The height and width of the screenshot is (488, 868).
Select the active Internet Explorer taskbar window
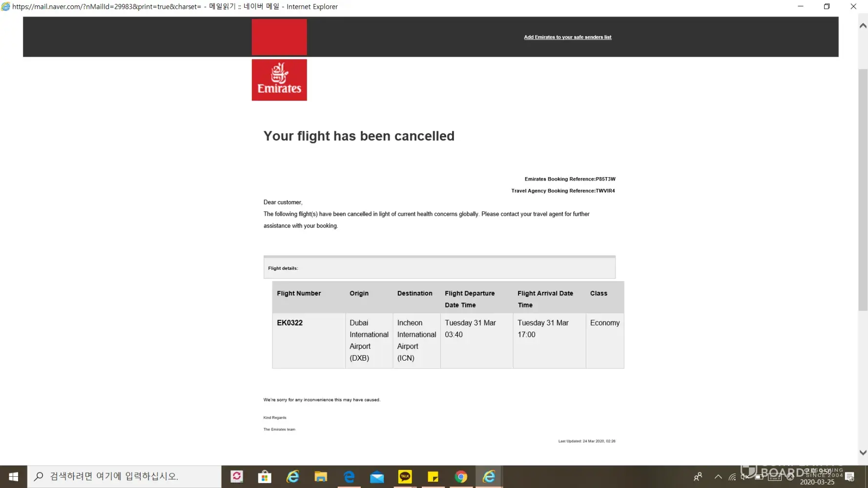489,476
